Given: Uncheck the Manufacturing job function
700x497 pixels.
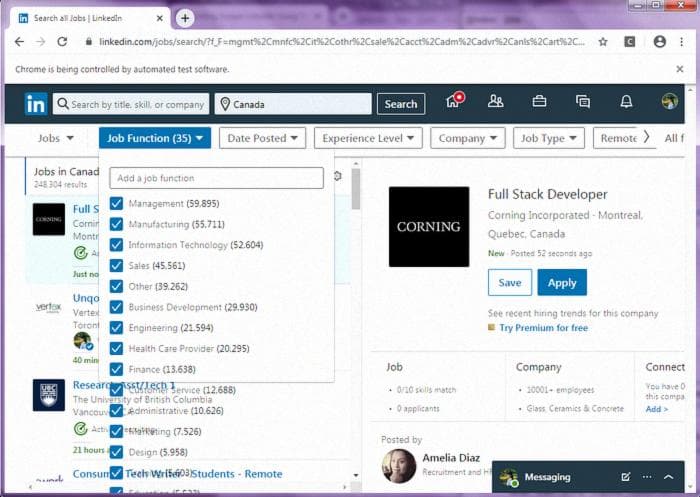Looking at the screenshot, I should click(116, 224).
